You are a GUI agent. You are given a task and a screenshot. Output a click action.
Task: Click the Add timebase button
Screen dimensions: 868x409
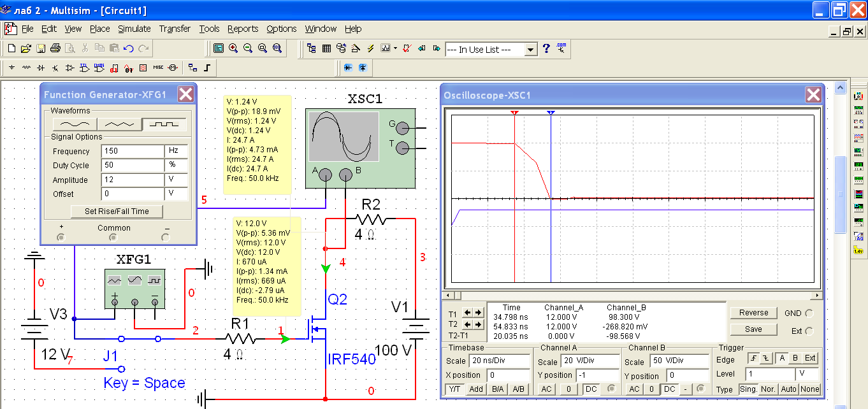476,389
